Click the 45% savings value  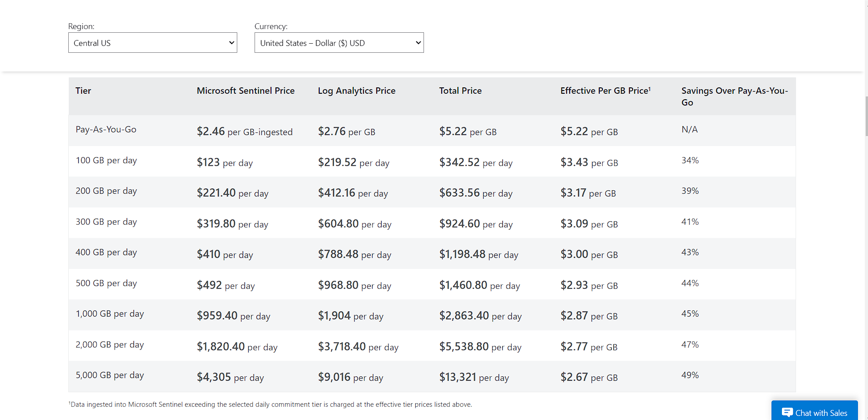[689, 314]
